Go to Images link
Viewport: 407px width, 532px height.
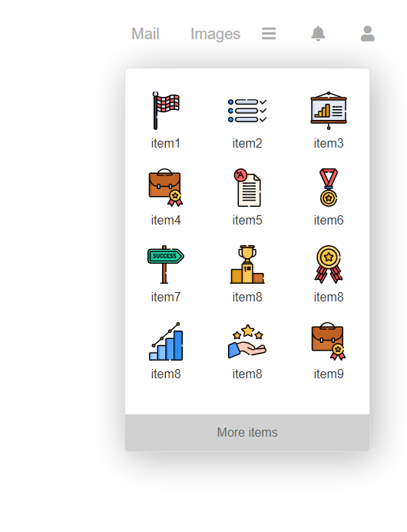pos(215,34)
